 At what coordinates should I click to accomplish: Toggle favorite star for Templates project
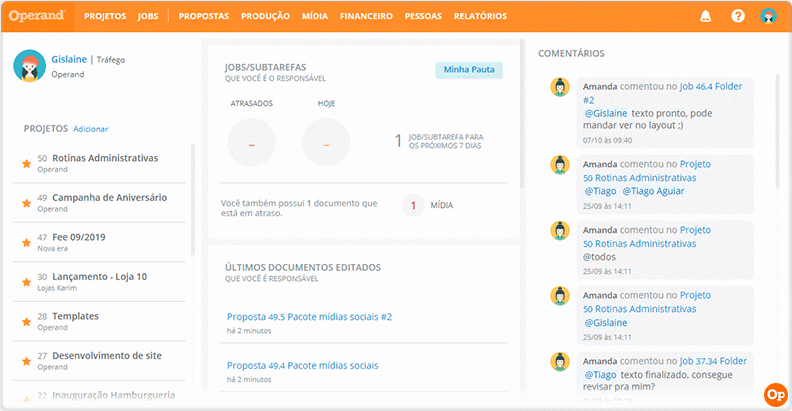point(26,322)
